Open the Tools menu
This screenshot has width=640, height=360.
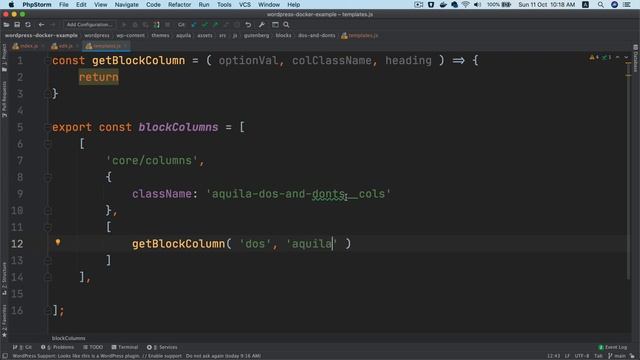click(224, 4)
